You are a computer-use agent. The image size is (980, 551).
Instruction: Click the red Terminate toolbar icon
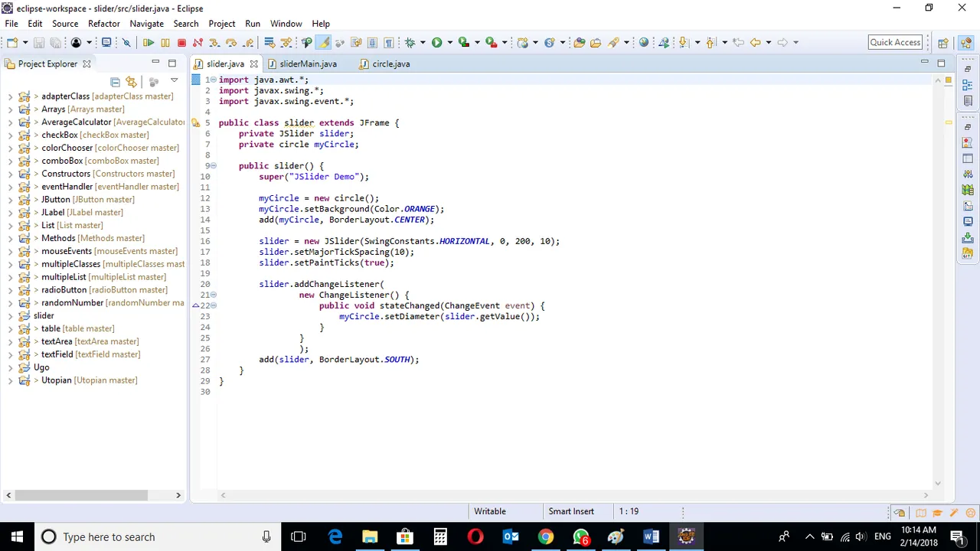pyautogui.click(x=181, y=43)
